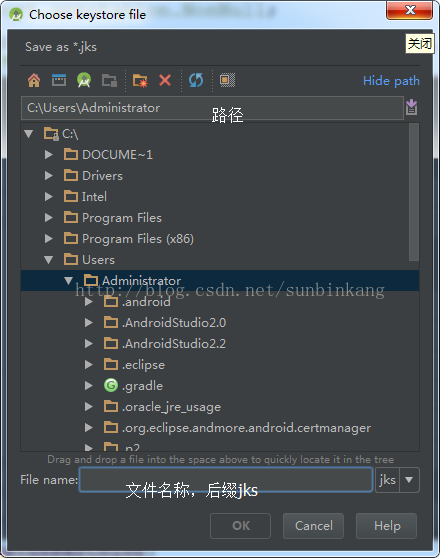Collapse the Administrator folder
The width and height of the screenshot is (440, 558).
(x=69, y=281)
